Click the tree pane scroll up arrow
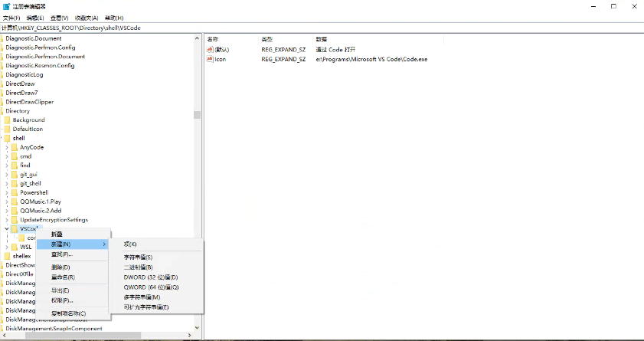The image size is (644, 341). click(197, 38)
